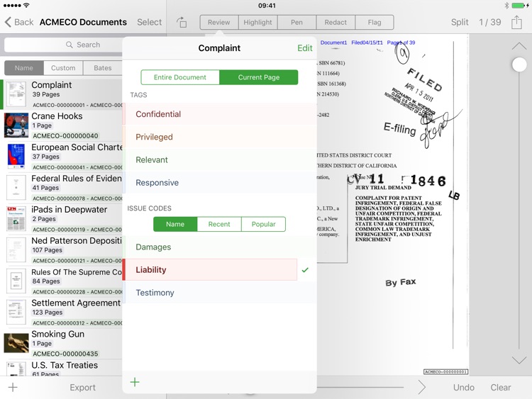Viewport: 532px width, 399px height.
Task: Click the vertical page slider knob
Action: pos(519,64)
